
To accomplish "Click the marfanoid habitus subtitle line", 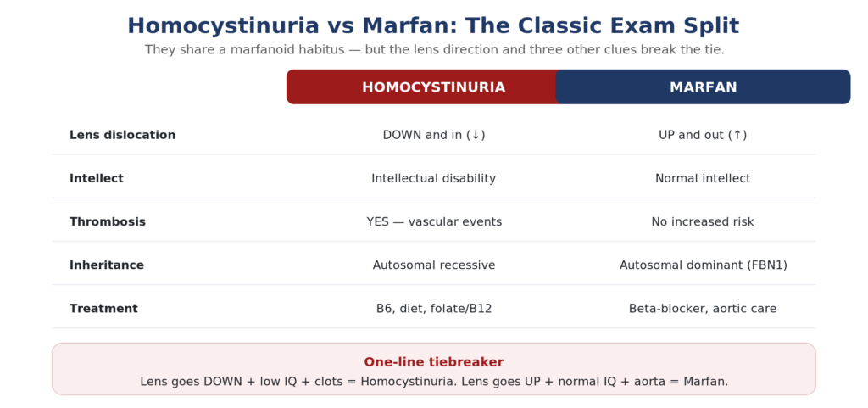I will pos(435,50).
